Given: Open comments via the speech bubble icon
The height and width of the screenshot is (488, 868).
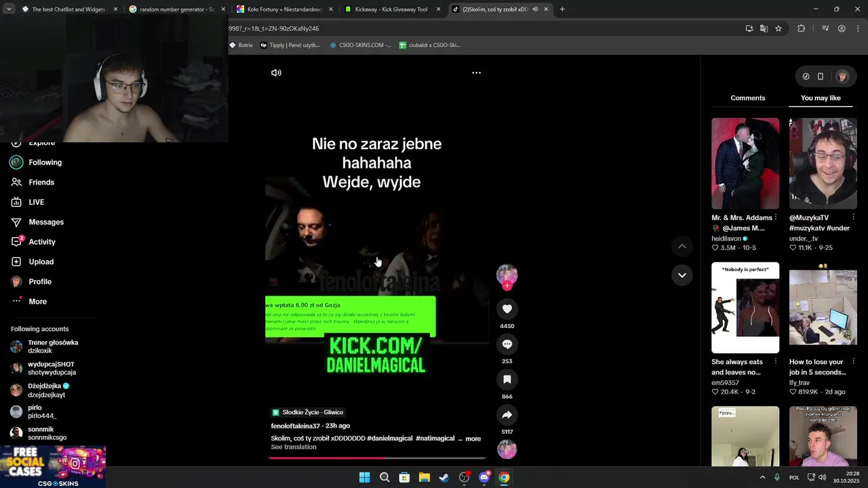Looking at the screenshot, I should pos(507,344).
